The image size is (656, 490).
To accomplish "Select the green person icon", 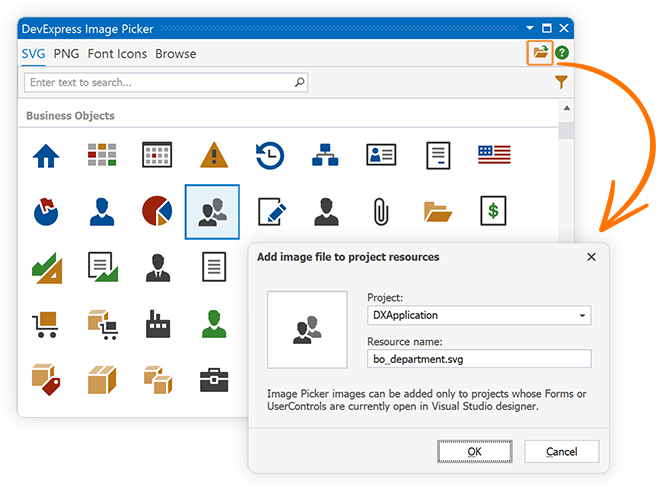I will (x=214, y=324).
